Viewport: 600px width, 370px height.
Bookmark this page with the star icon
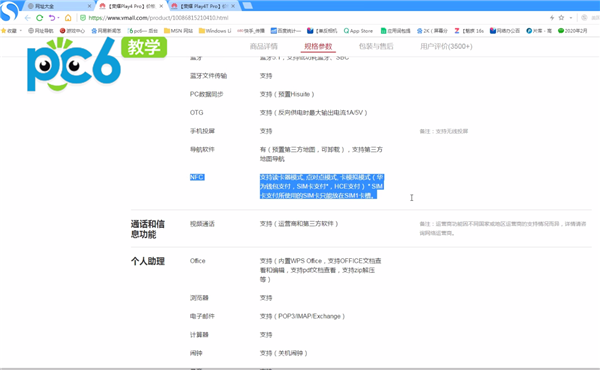click(x=561, y=18)
